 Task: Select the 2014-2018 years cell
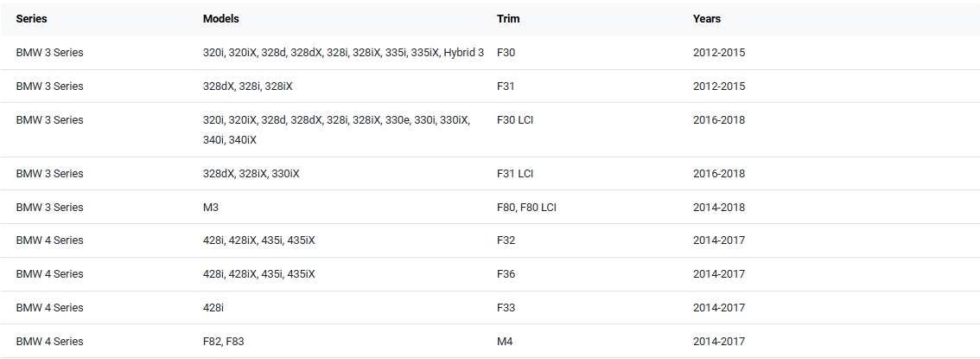718,208
